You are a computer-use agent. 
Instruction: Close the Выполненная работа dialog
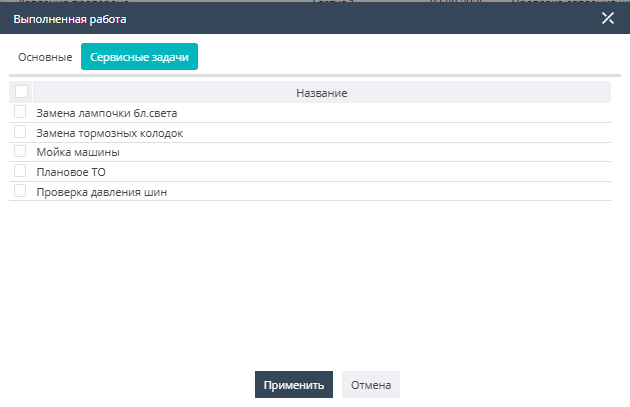pos(608,18)
